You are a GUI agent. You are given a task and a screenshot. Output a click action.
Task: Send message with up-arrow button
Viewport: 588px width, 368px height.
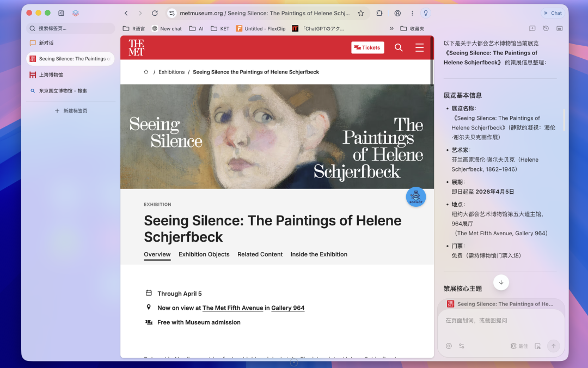coord(554,346)
